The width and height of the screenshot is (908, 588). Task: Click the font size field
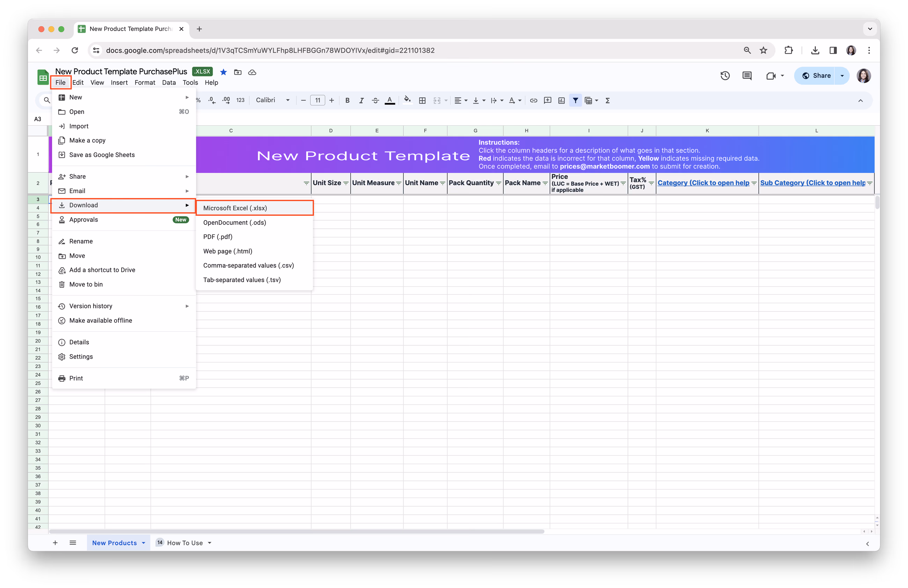[317, 100]
